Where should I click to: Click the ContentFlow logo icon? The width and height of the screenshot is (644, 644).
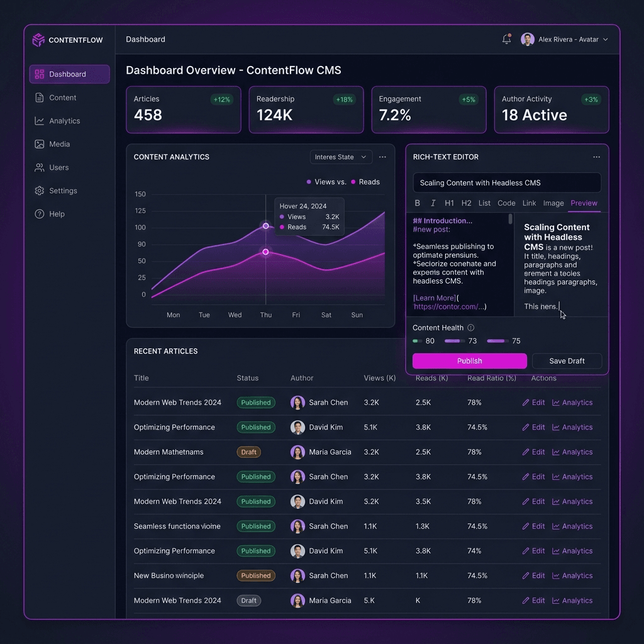[38, 40]
